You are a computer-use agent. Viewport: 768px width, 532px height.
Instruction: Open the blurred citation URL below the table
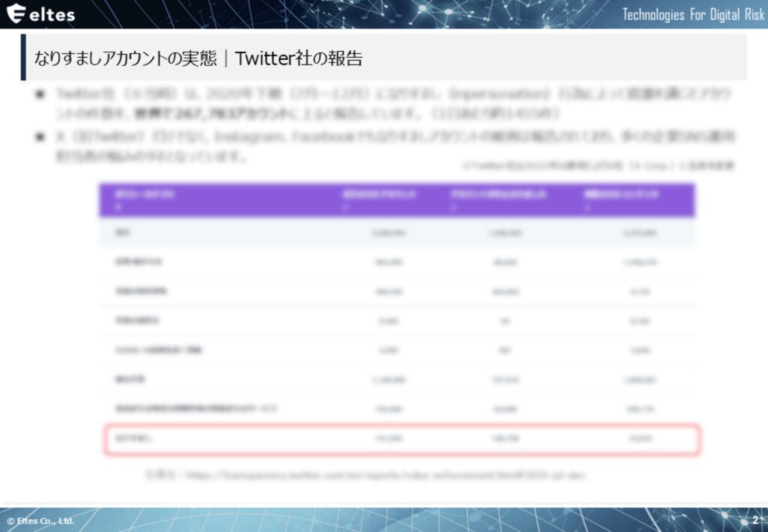364,475
